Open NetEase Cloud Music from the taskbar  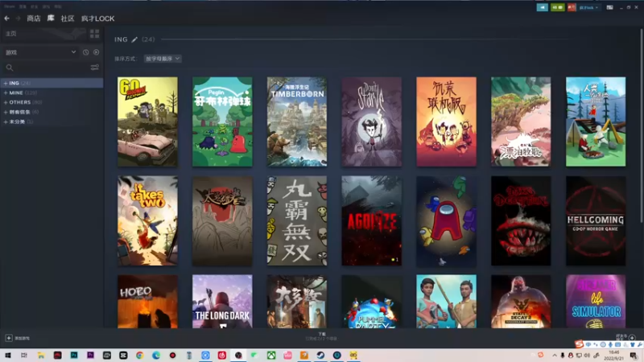(222, 355)
